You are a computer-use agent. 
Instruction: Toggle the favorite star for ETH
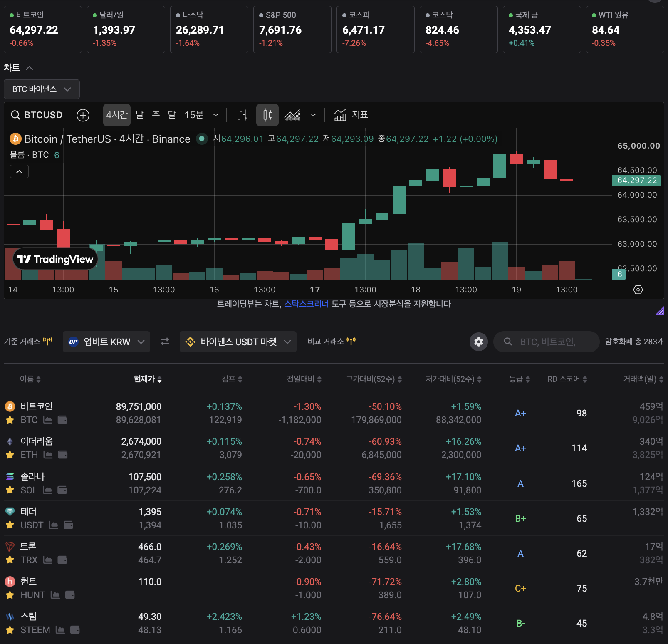[x=10, y=455]
